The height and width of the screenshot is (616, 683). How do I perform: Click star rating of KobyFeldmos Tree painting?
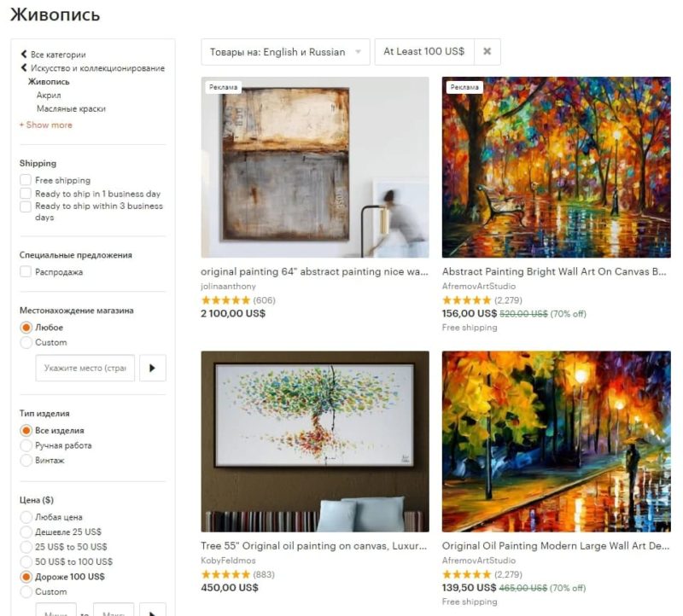pyautogui.click(x=225, y=574)
